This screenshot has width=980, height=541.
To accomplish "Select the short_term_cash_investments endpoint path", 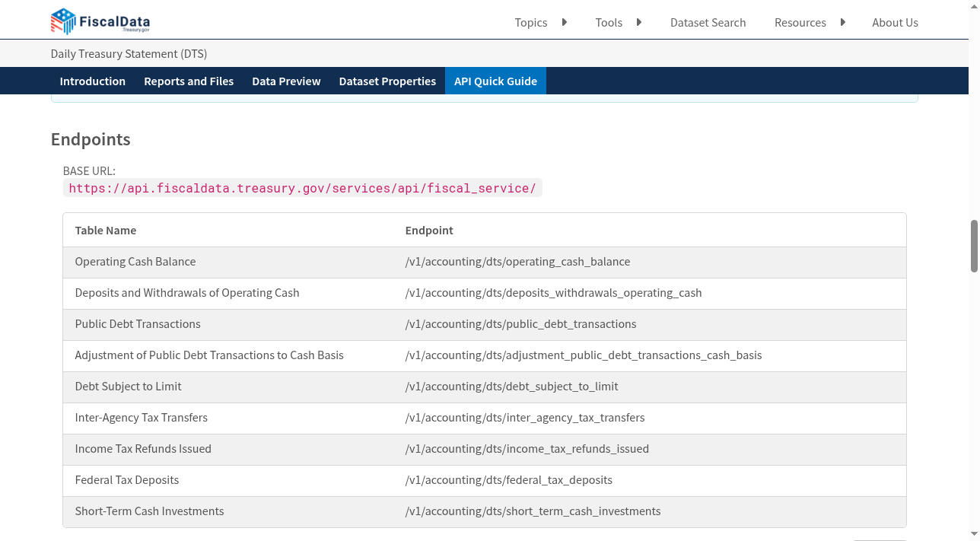I will (x=533, y=511).
